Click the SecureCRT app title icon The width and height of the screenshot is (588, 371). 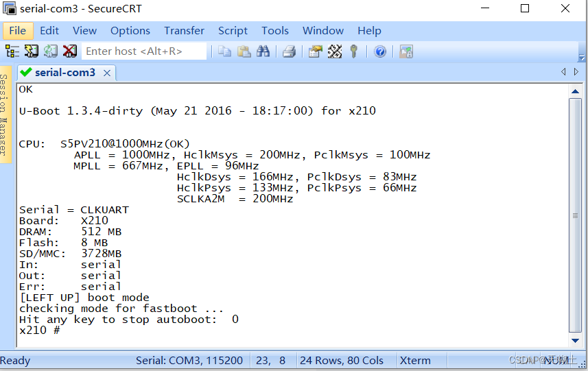[x=10, y=8]
